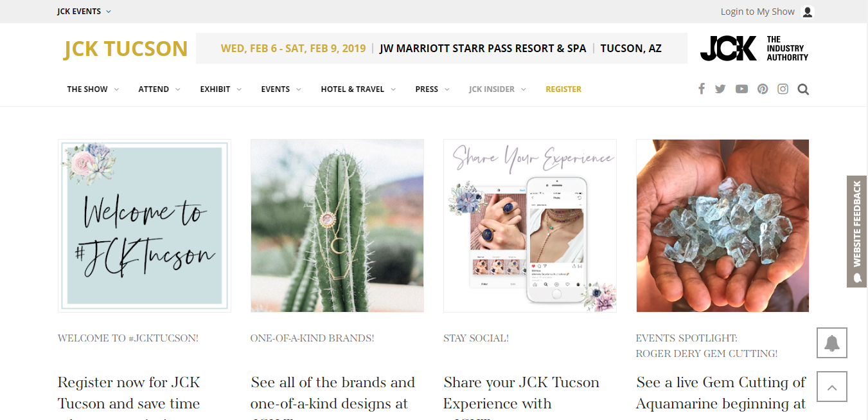Click the JCK Tucson logo title
The width and height of the screenshot is (868, 420).
click(x=125, y=49)
